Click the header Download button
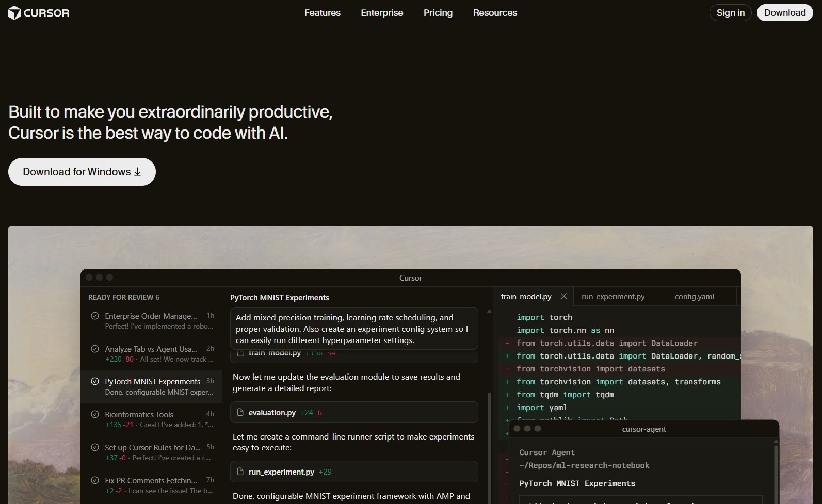This screenshot has height=504, width=822. pos(785,13)
